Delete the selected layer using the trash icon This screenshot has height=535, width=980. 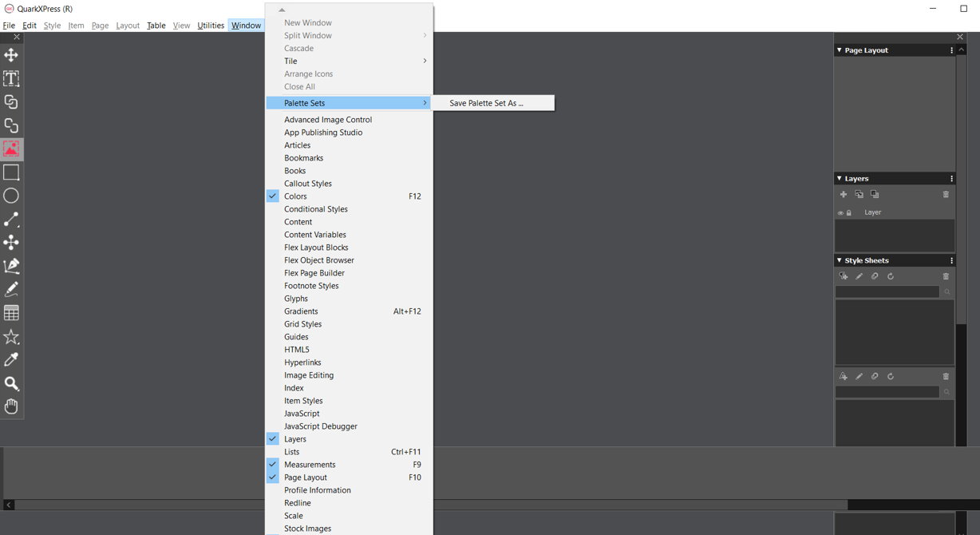946,194
